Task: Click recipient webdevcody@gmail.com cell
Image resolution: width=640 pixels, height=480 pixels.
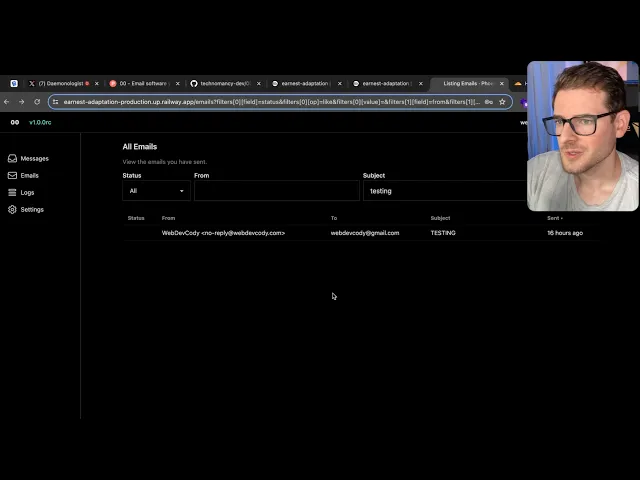Action: (365, 233)
